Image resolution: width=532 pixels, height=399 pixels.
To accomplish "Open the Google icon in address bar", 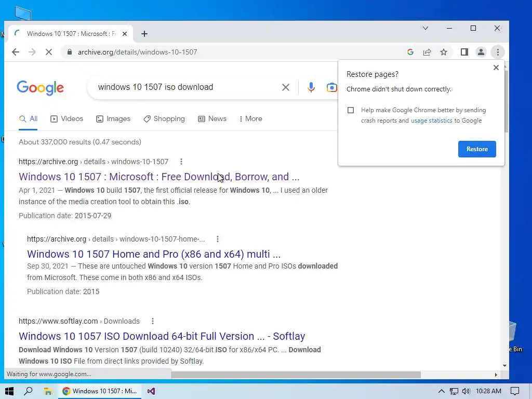I will pos(410,52).
